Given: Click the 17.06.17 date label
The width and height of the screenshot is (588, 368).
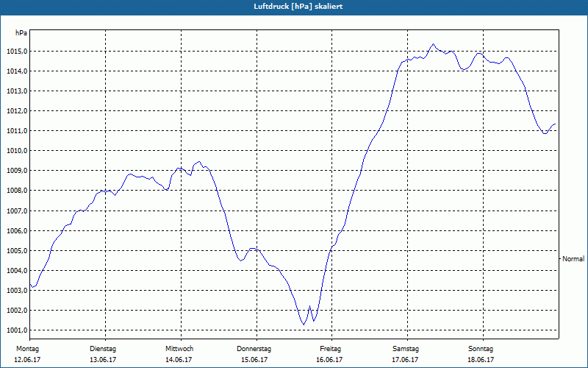Looking at the screenshot, I should 405,360.
